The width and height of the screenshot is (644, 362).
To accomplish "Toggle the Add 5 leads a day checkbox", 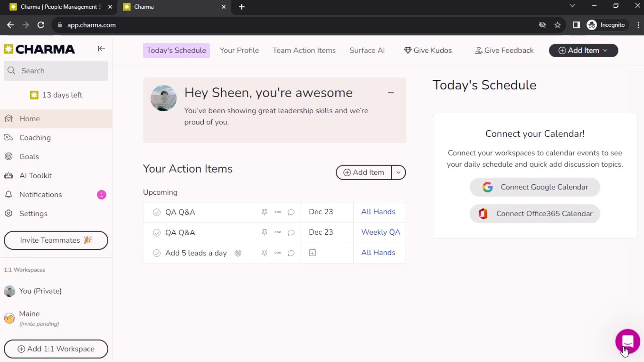I will point(157,253).
